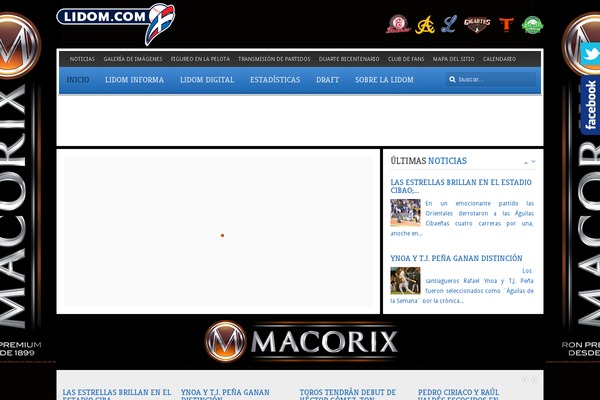Open the LIDOM Digital tab

[207, 80]
